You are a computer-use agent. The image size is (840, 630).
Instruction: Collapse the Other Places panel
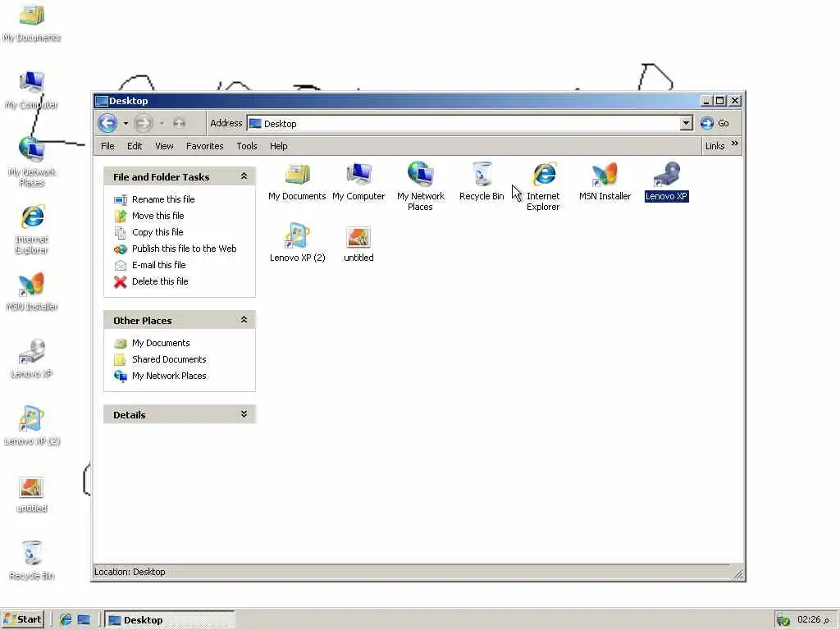[244, 320]
